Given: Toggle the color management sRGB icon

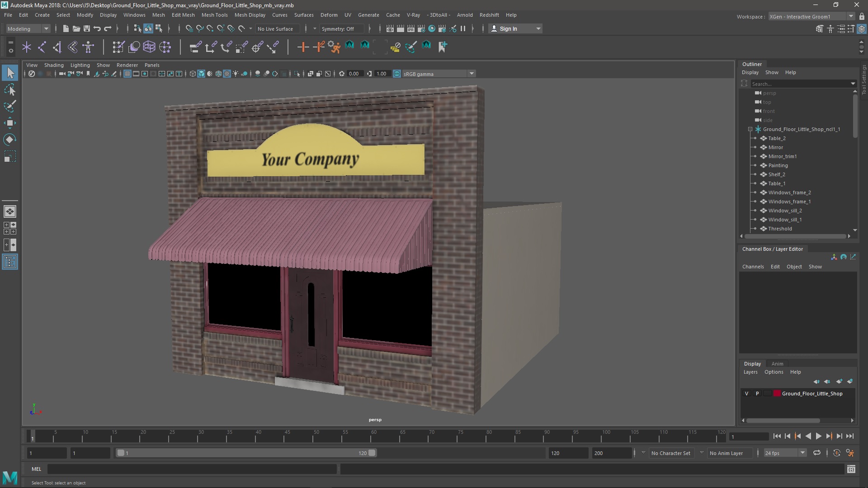Looking at the screenshot, I should [397, 74].
